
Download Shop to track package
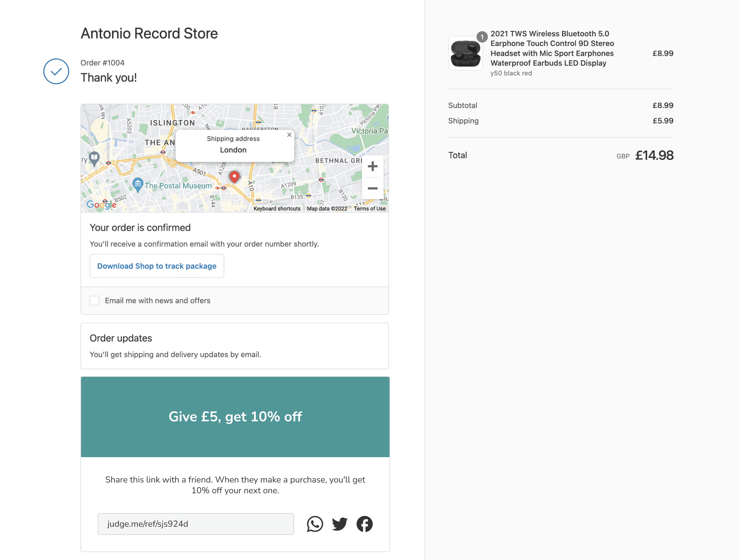click(157, 266)
